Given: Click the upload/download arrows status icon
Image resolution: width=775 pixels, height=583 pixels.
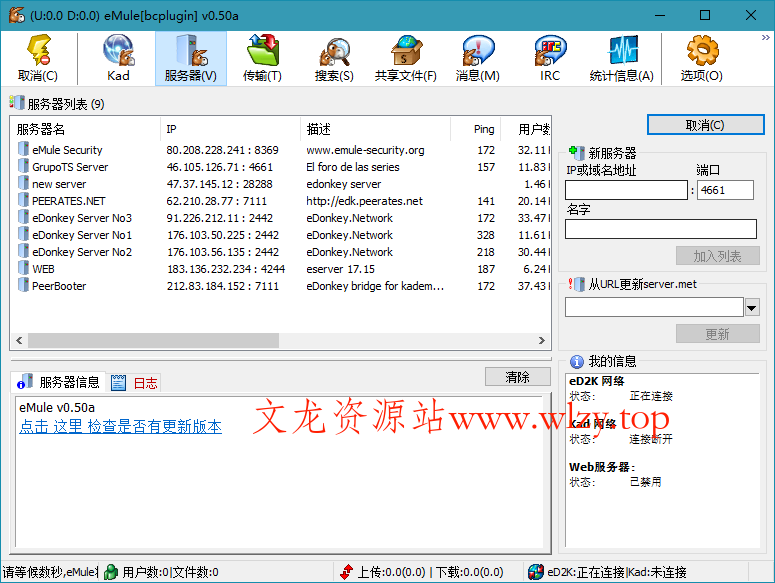Looking at the screenshot, I should click(347, 572).
